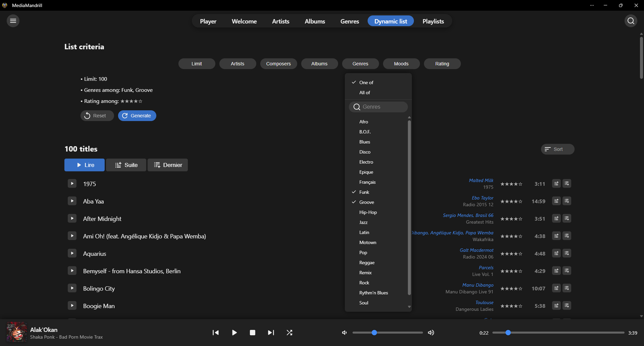This screenshot has width=644, height=346.
Task: Adjust the volume slider handle
Action: tap(374, 332)
